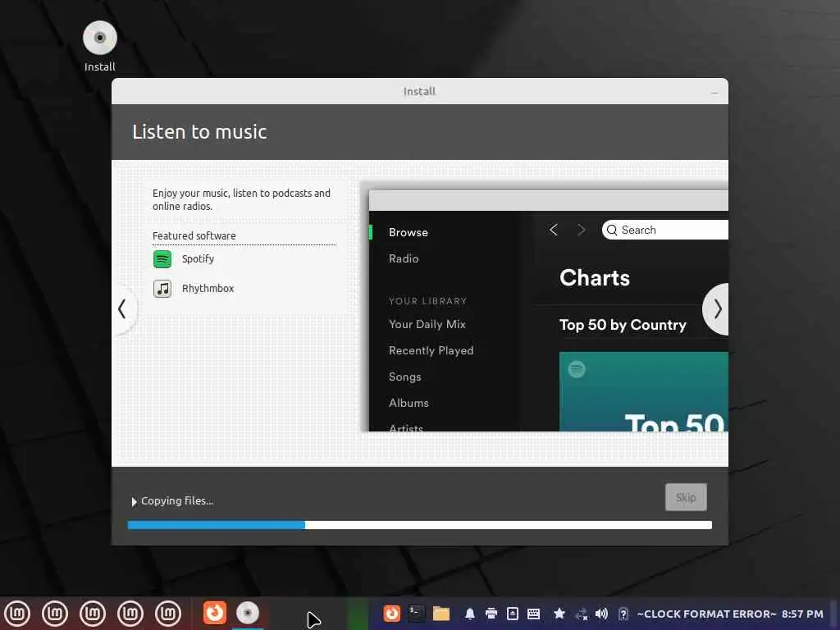
Task: Expand the Copying files details triangle
Action: click(134, 501)
